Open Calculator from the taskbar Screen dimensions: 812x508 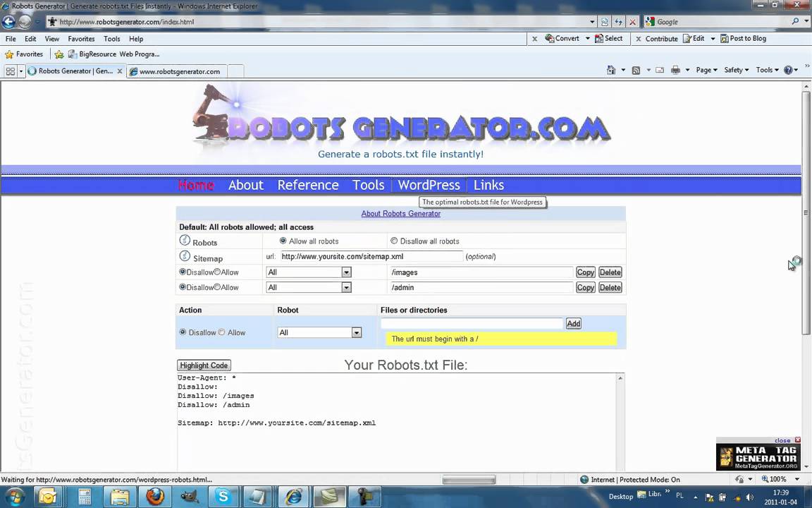pyautogui.click(x=85, y=497)
